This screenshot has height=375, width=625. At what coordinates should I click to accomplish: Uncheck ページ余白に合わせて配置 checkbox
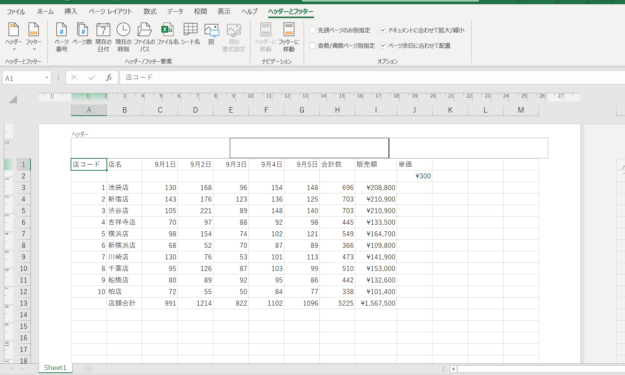[x=383, y=45]
